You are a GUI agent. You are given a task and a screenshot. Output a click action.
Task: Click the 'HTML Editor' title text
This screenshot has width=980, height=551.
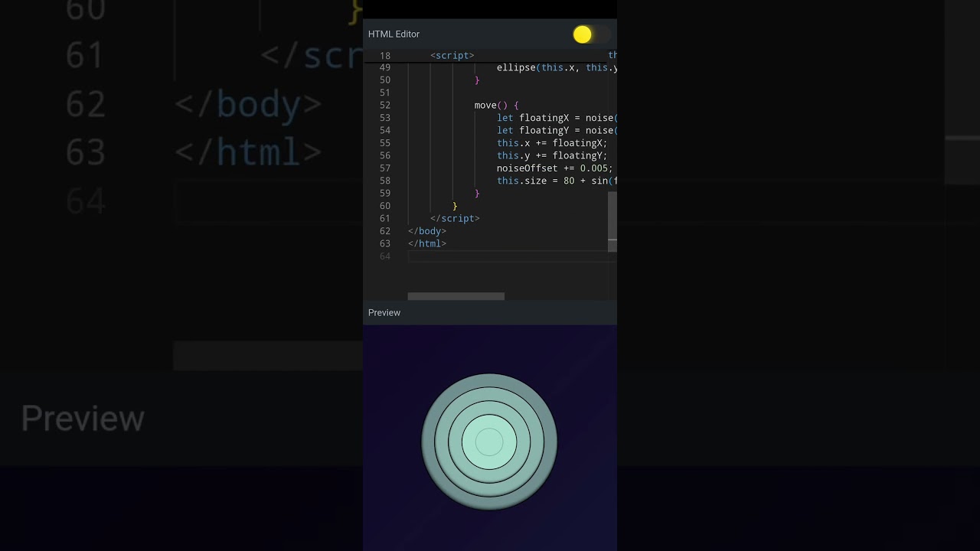point(394,34)
